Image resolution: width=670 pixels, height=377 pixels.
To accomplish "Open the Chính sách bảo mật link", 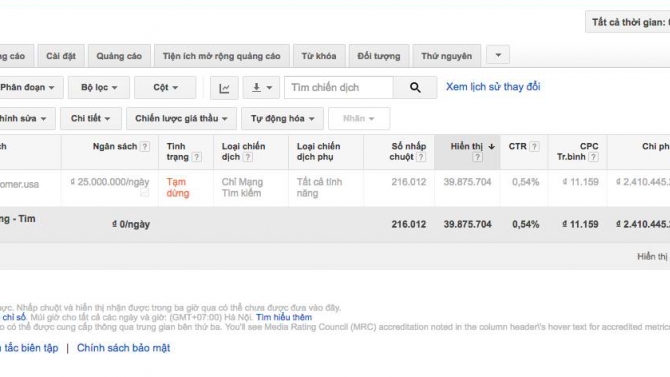I will click(123, 348).
